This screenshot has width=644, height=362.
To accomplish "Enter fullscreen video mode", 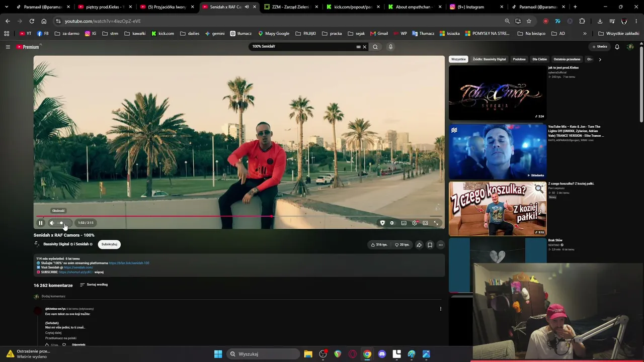I will 436,223.
